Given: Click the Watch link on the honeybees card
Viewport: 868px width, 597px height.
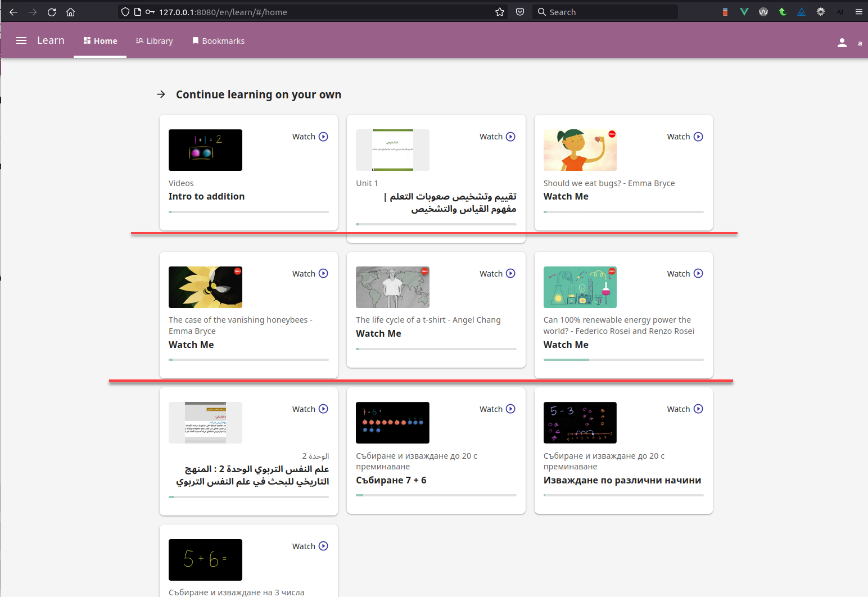Looking at the screenshot, I should pyautogui.click(x=304, y=273).
